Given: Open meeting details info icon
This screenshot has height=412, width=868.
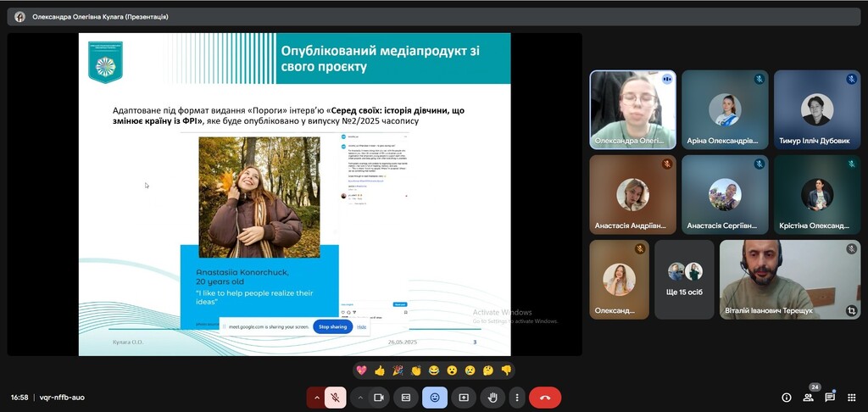Looking at the screenshot, I should click(786, 397).
